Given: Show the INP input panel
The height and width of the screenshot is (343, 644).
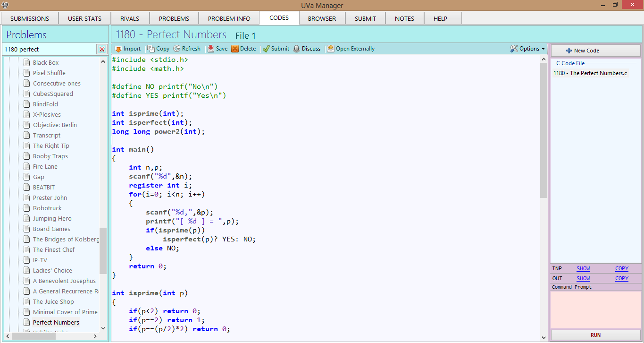Looking at the screenshot, I should click(583, 268).
